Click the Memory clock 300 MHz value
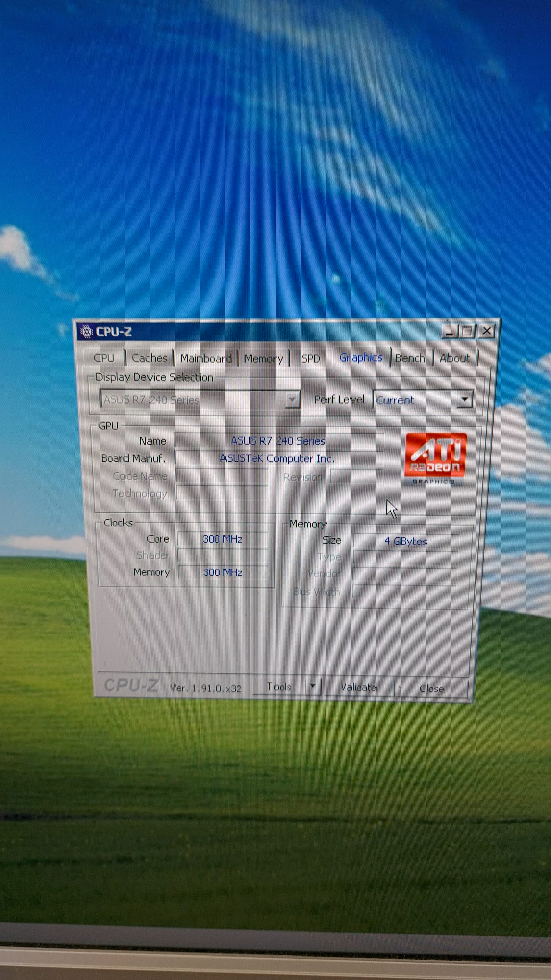 coord(222,572)
